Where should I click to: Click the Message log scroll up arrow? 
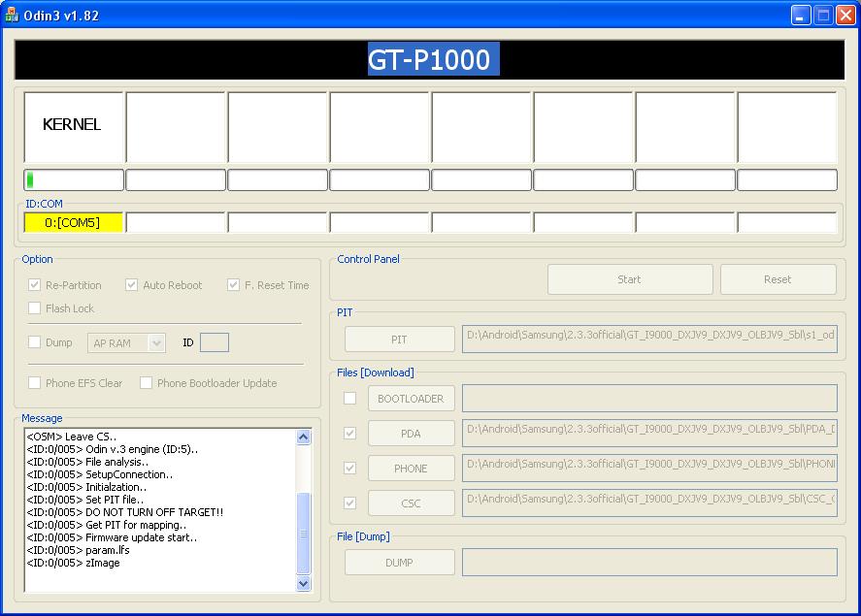coord(303,438)
